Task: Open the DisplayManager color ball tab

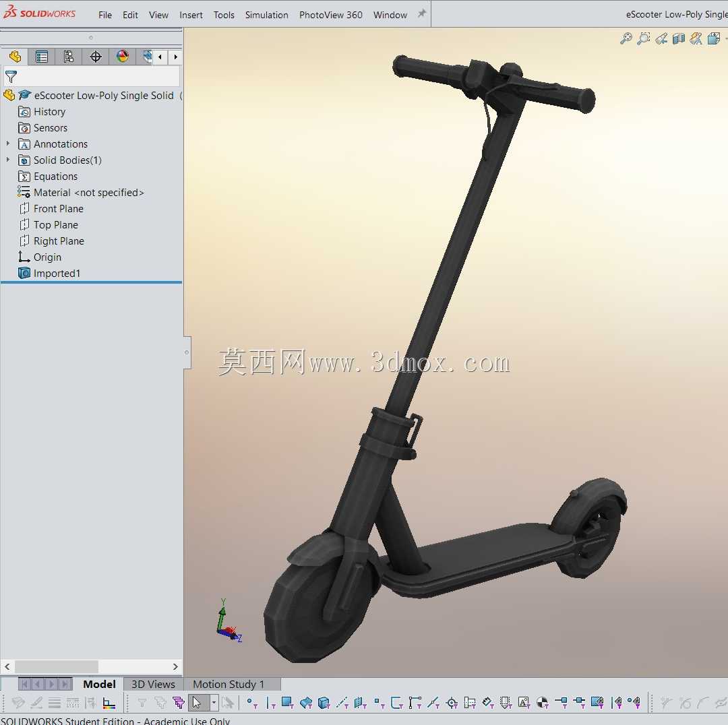Action: pos(122,57)
